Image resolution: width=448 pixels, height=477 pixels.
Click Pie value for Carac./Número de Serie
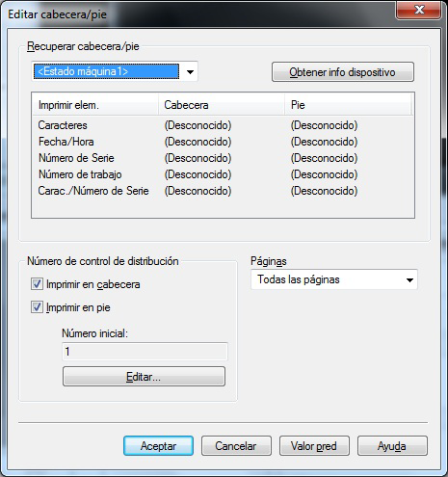[x=324, y=191]
